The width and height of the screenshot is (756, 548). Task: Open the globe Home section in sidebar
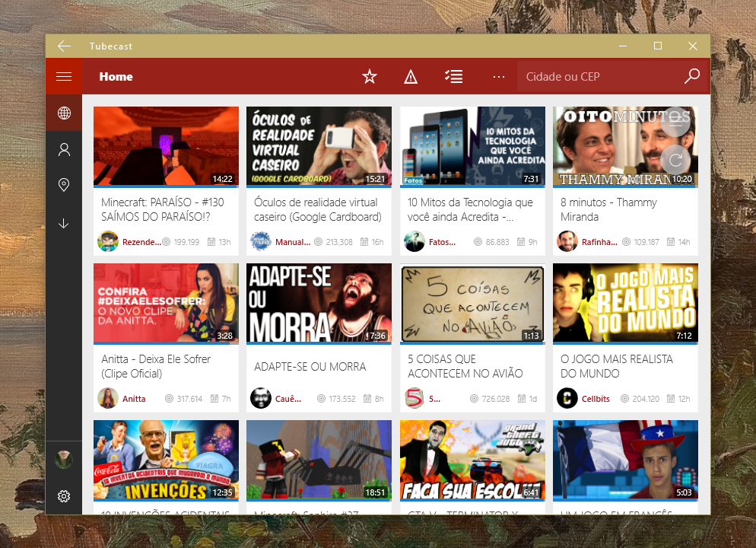click(64, 113)
